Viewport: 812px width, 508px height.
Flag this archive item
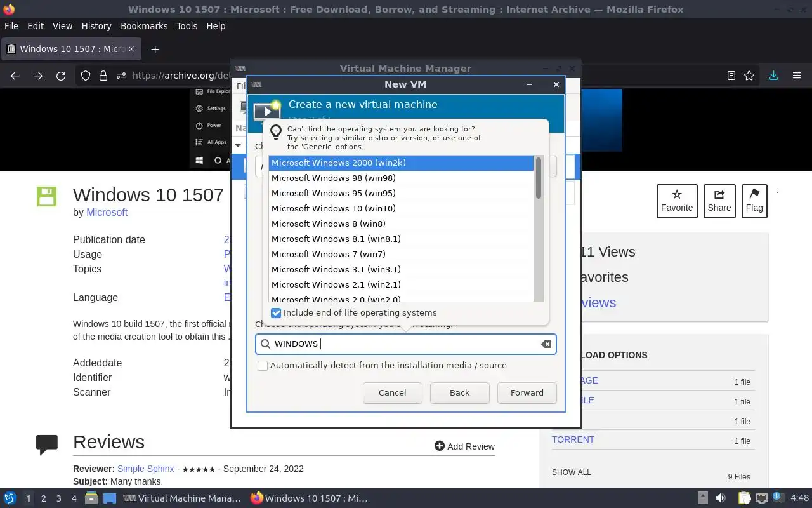754,201
